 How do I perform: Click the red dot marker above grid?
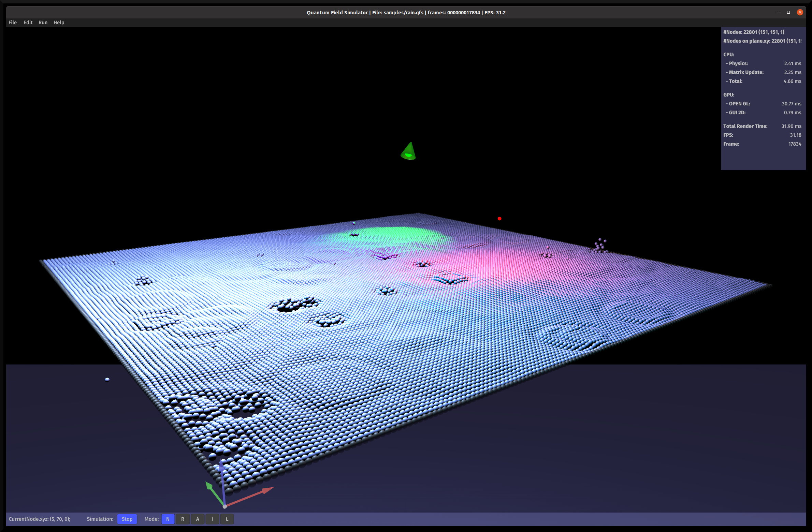click(x=499, y=219)
